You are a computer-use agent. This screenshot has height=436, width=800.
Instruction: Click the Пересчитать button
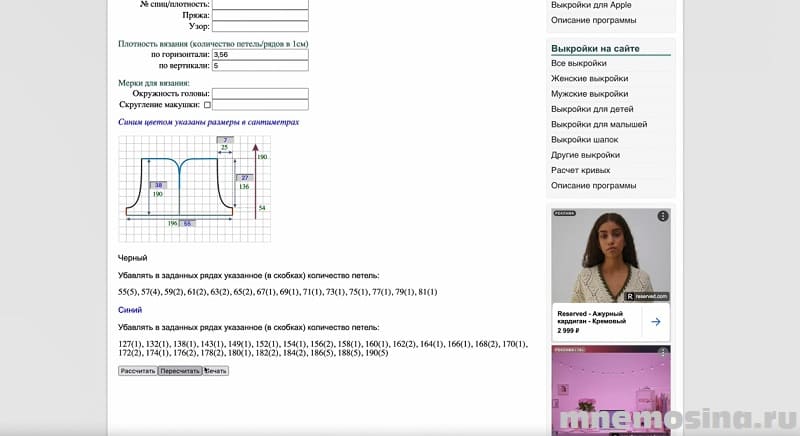(x=180, y=371)
